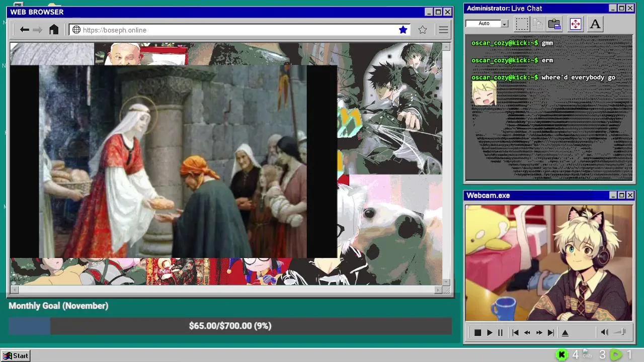Select the marquee selection tool in Live Chat
This screenshot has width=644, height=362.
[522, 24]
